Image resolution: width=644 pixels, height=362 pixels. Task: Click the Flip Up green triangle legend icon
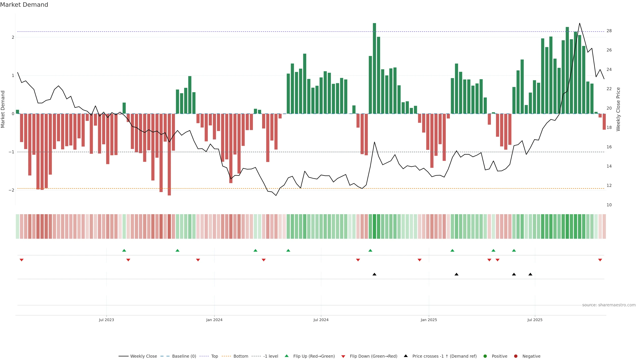pos(287,356)
